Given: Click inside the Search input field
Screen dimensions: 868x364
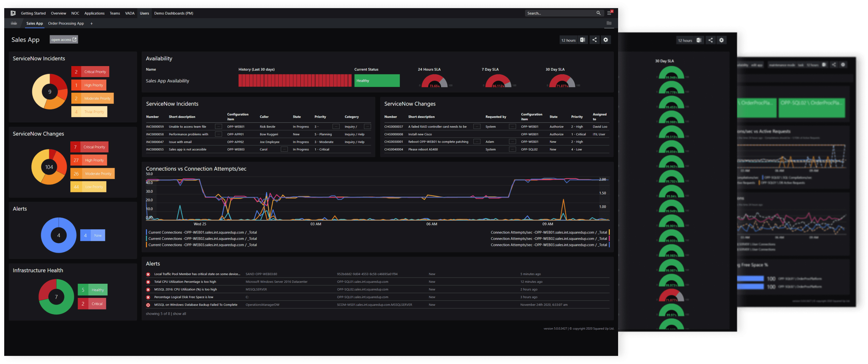Looking at the screenshot, I should click(559, 13).
